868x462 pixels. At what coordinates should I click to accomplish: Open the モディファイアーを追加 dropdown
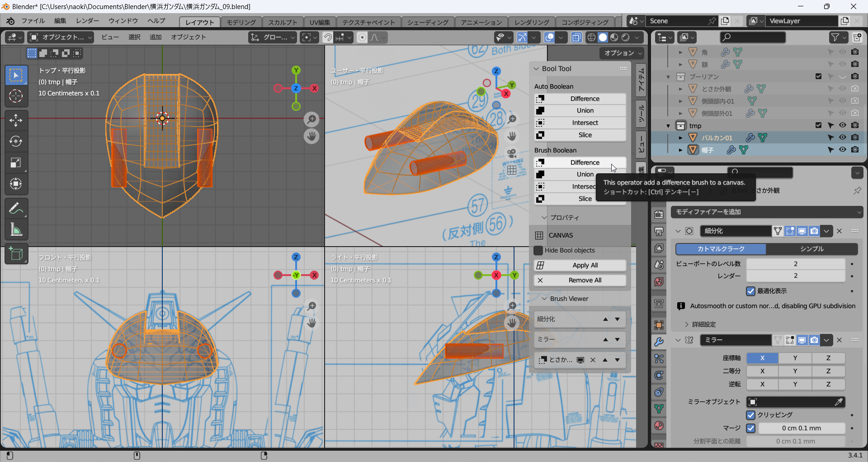tap(767, 212)
